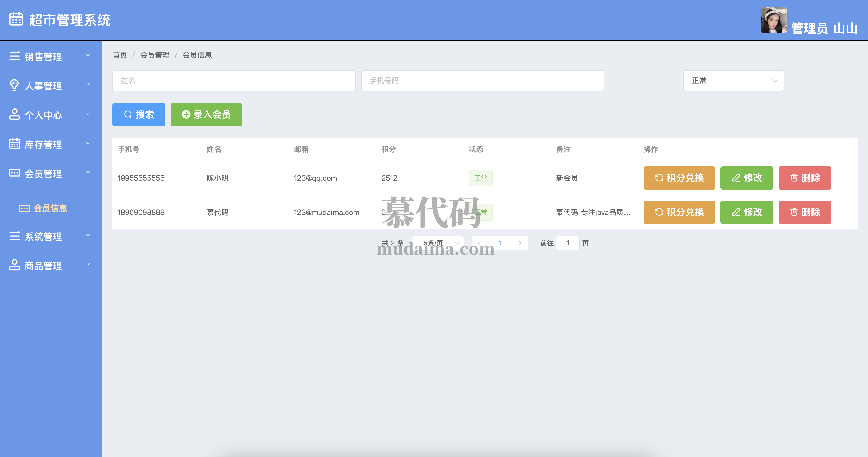The width and height of the screenshot is (868, 457).
Task: Click the administrator avatar photo
Action: (773, 20)
